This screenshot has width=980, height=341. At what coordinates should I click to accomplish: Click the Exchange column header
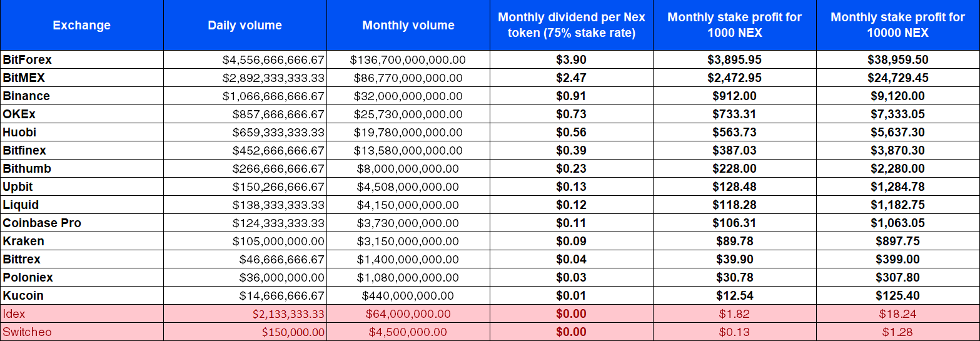[82, 26]
